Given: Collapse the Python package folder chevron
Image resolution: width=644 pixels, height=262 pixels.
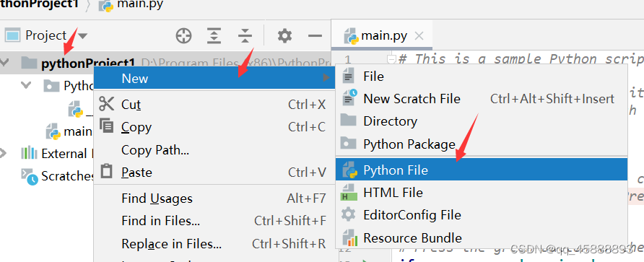Looking at the screenshot, I should tap(26, 85).
